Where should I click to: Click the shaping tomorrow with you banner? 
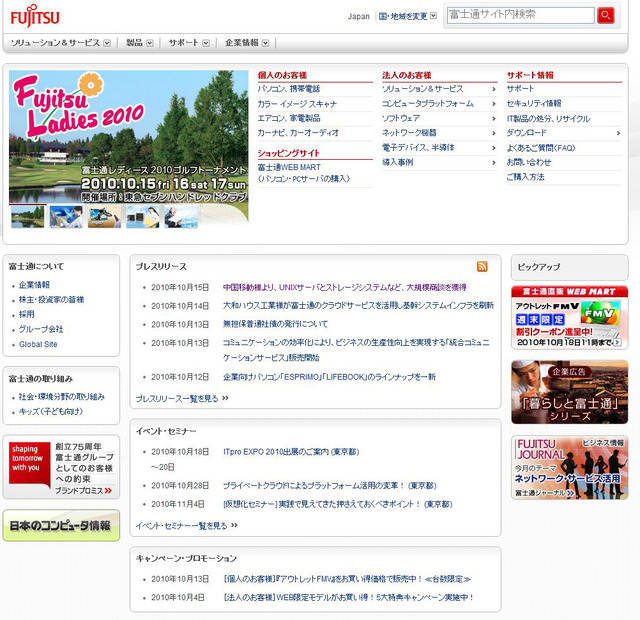61,467
